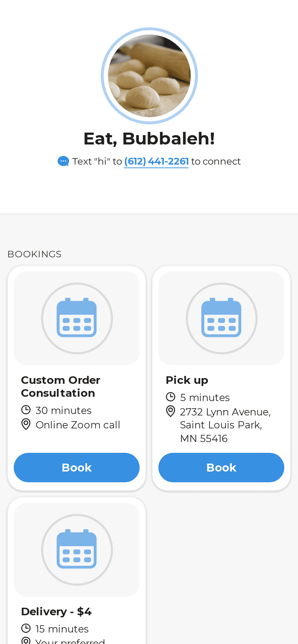Tap the (612) 441-2261 phone link
This screenshot has height=644, width=298.
[x=156, y=161]
